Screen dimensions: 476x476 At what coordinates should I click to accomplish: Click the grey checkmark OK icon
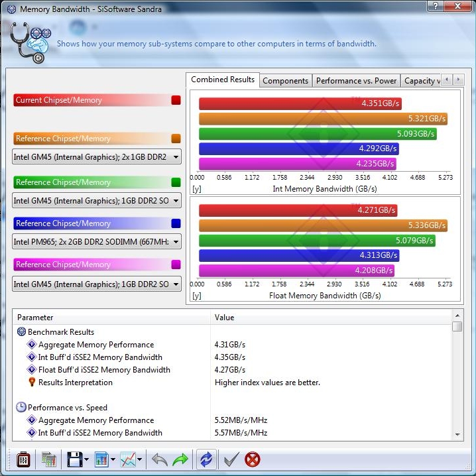pyautogui.click(x=231, y=459)
